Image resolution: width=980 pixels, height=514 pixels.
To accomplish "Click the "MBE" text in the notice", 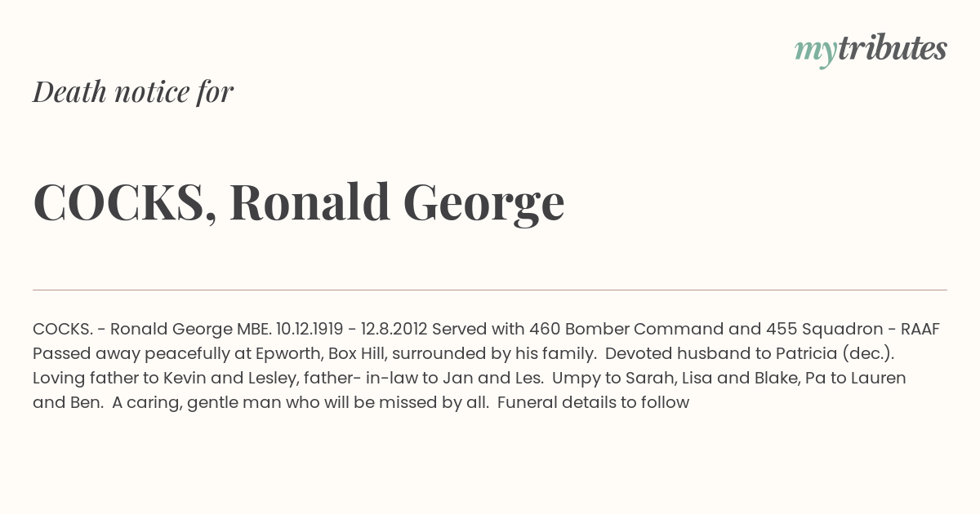I will click(252, 330).
